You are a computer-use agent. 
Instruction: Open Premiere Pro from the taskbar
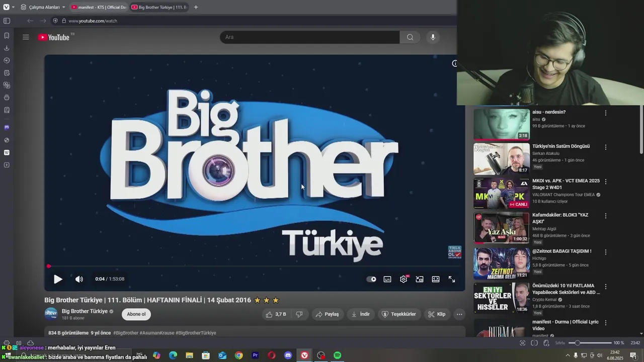tap(255, 355)
